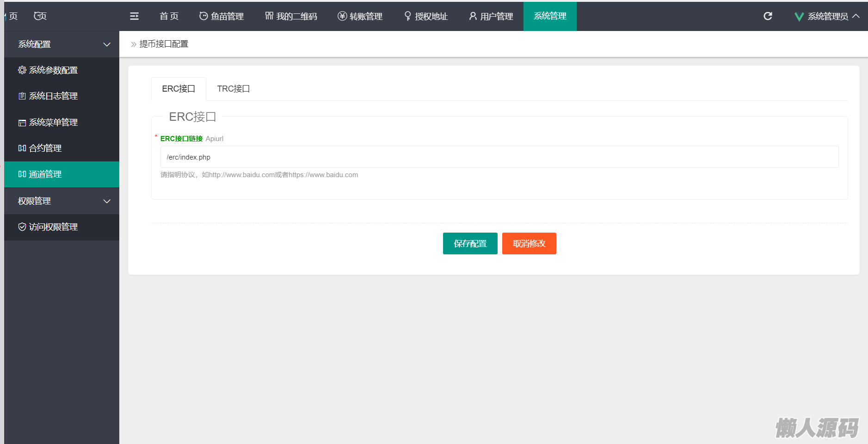Click the icon beside 合约管理
The height and width of the screenshot is (444, 868).
[22, 148]
